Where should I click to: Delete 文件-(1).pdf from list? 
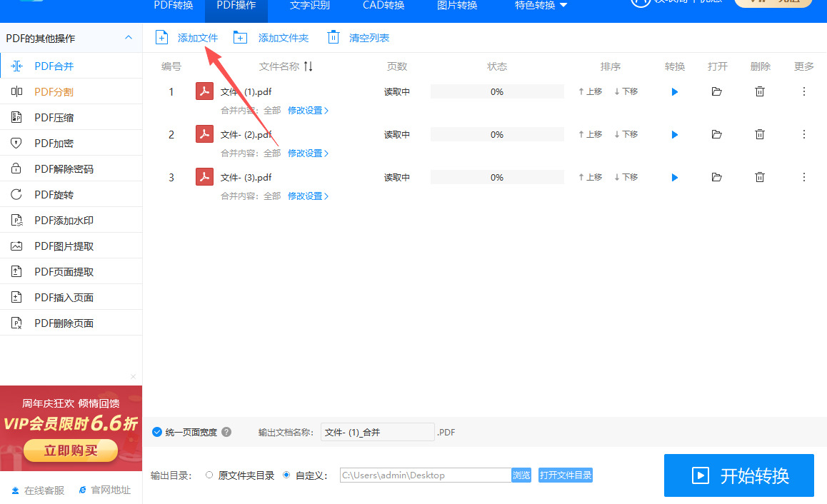coord(760,91)
